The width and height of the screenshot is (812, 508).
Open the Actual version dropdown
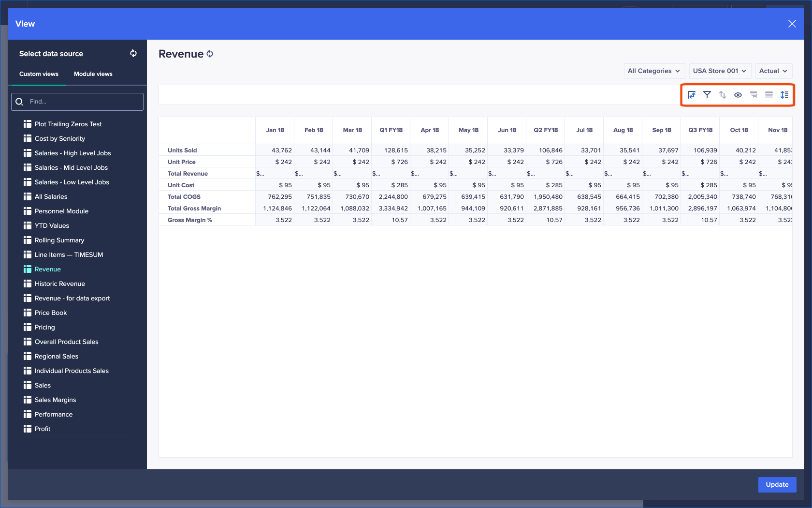773,71
